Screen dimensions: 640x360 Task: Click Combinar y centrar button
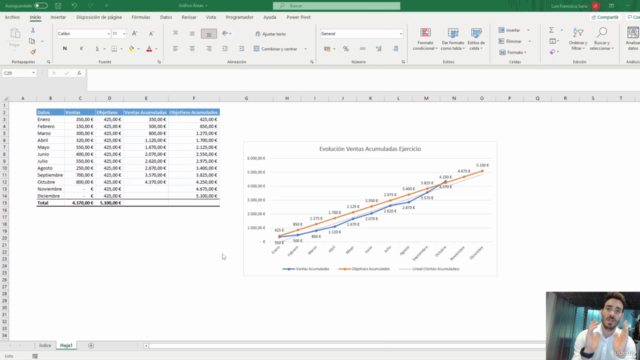click(276, 49)
